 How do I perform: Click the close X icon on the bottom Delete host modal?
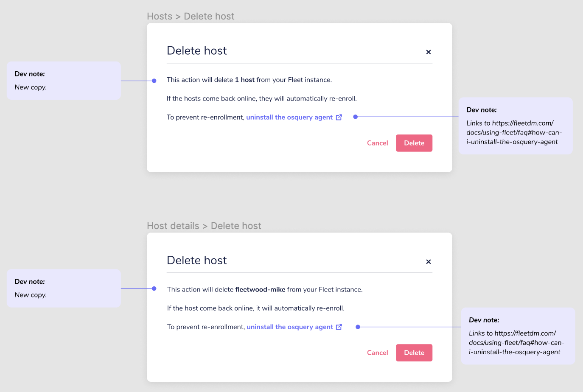pyautogui.click(x=428, y=262)
